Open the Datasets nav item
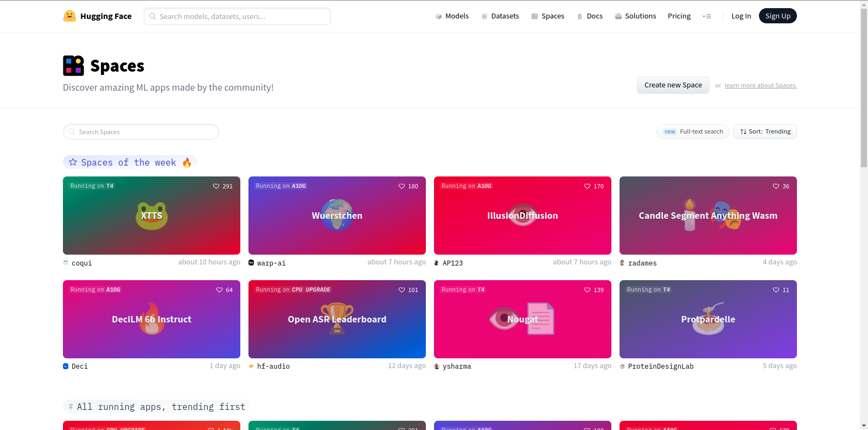 coord(500,16)
